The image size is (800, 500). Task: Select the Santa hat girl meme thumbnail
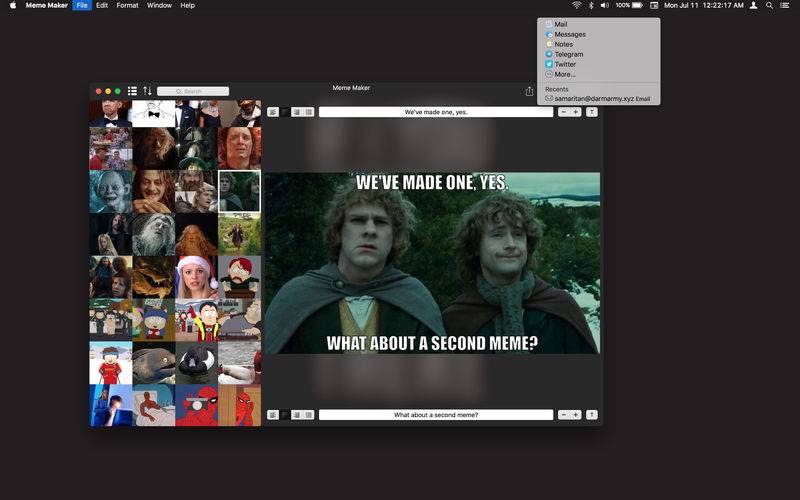(x=196, y=277)
